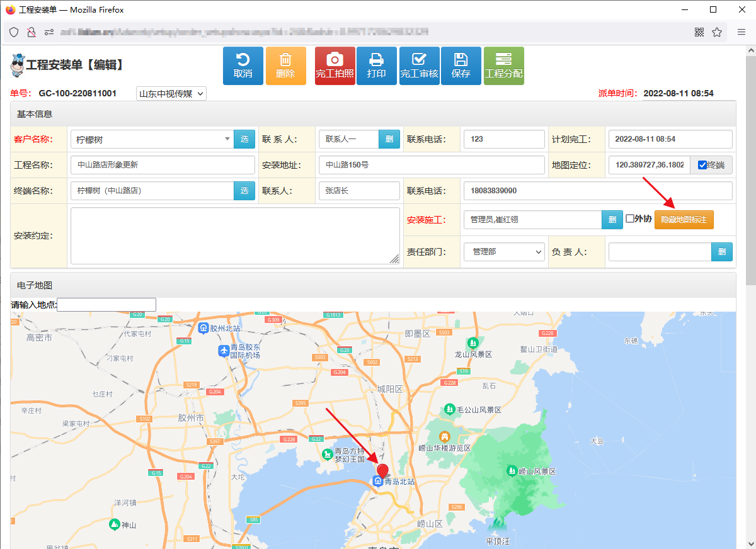Click 派单时间 2022-08-11 08:54 value

pyautogui.click(x=678, y=93)
